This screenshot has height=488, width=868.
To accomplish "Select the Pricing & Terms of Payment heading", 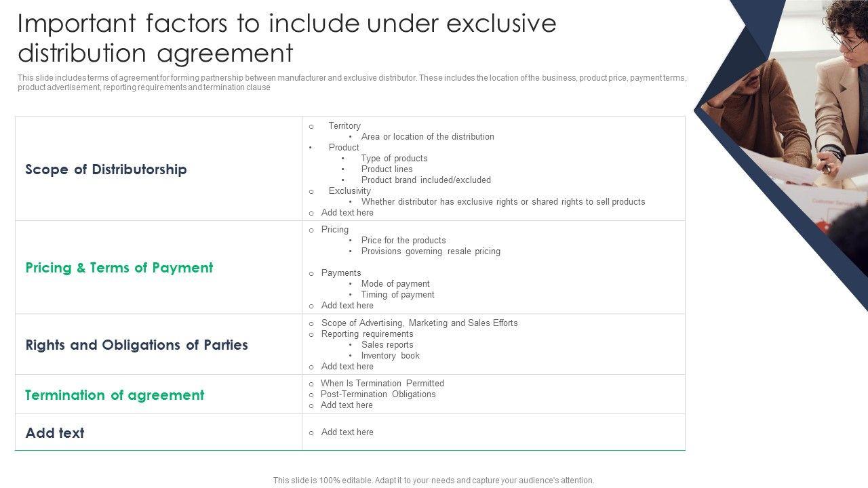I will point(119,268).
